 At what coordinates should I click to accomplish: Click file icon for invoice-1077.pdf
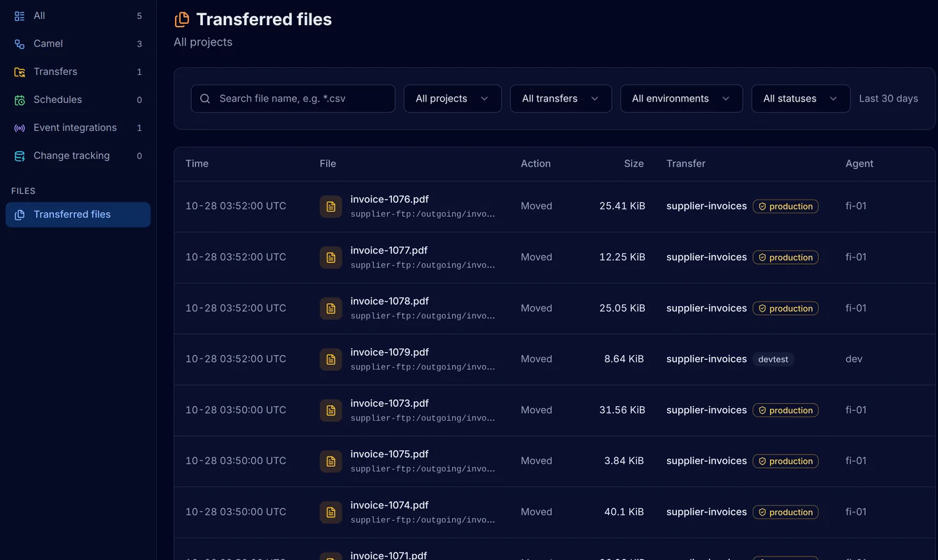pyautogui.click(x=331, y=258)
